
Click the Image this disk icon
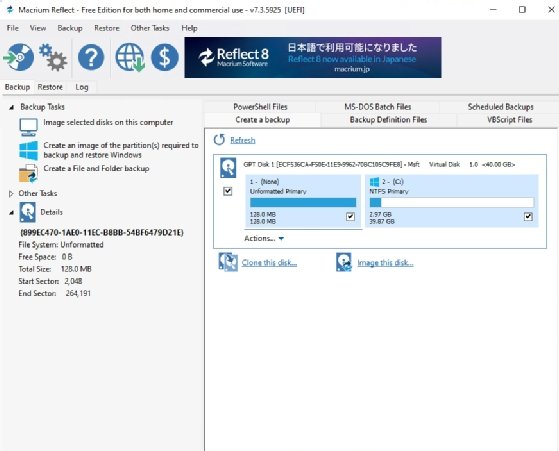pyautogui.click(x=344, y=262)
